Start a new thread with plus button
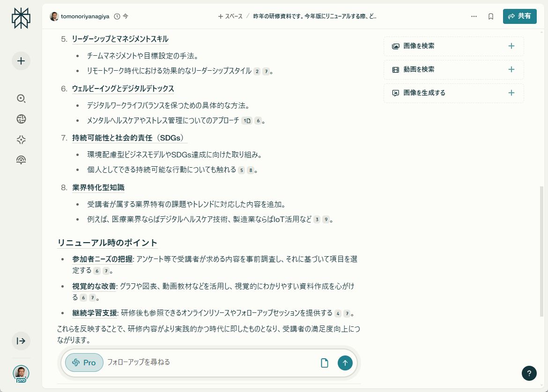The image size is (548, 392). [21, 61]
